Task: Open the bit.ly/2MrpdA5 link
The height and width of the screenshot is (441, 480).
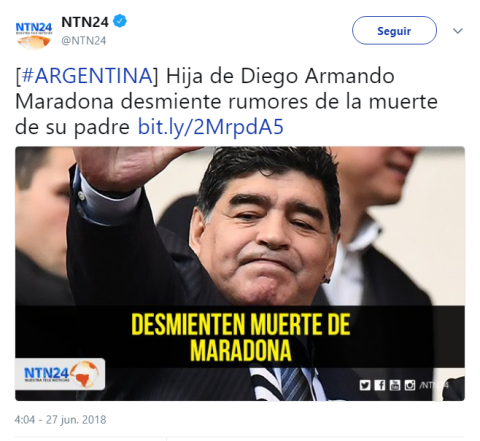Action: tap(211, 127)
